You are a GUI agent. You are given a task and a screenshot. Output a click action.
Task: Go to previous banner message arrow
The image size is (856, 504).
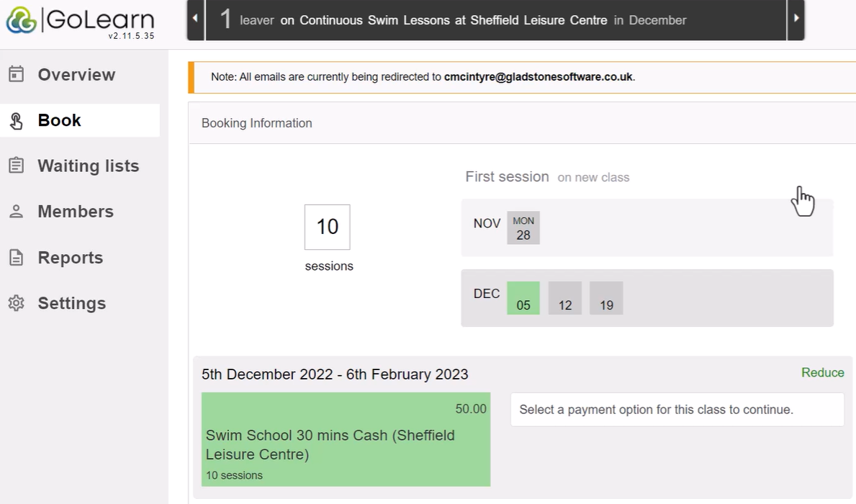(195, 19)
